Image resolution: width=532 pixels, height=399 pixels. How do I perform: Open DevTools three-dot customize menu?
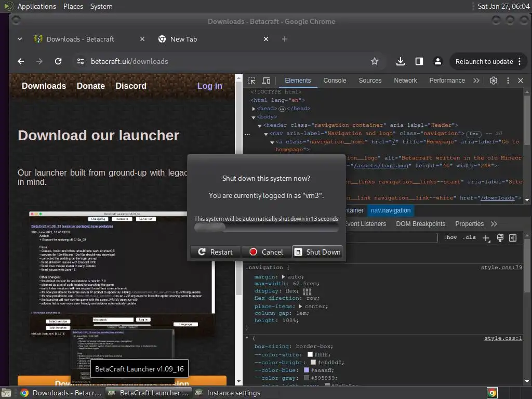[508, 81]
